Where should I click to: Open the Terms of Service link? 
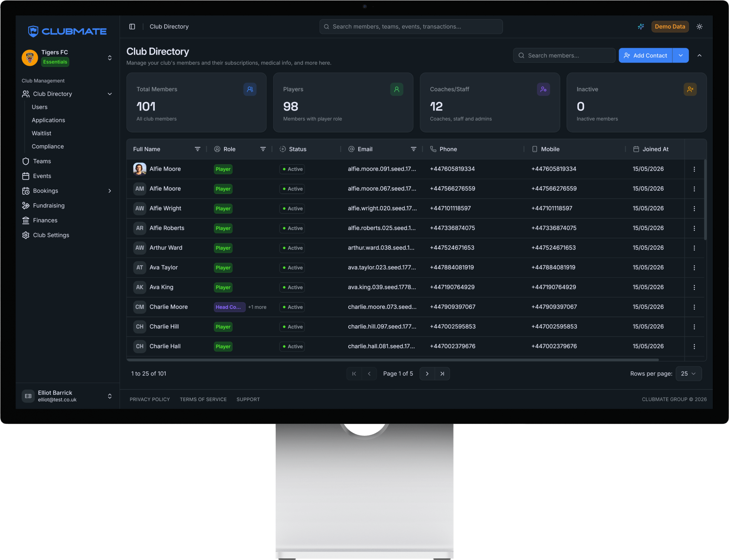point(203,400)
